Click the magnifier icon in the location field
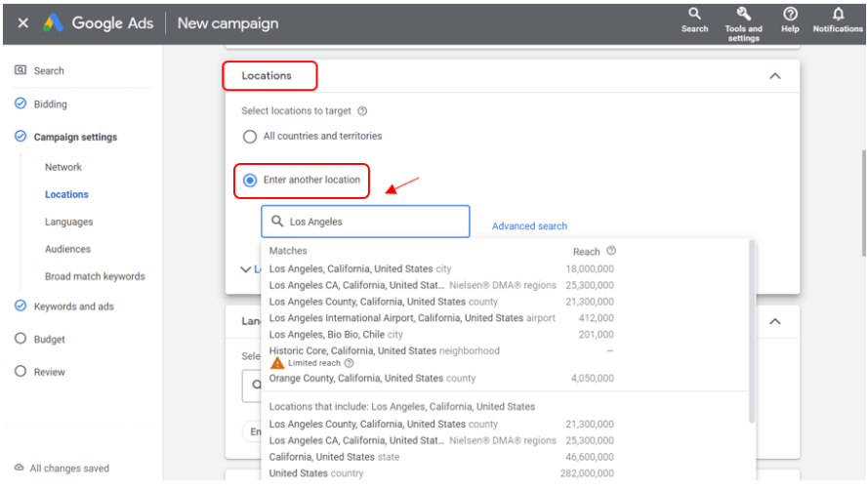Screen dimensions: 868x490 276,222
